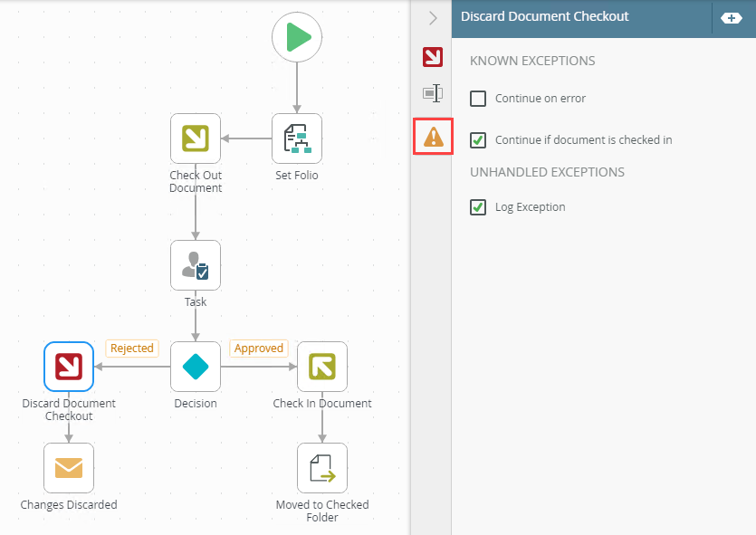Collapse the configuration panel with chevron
Viewport: 756px width, 535px height.
click(x=433, y=17)
